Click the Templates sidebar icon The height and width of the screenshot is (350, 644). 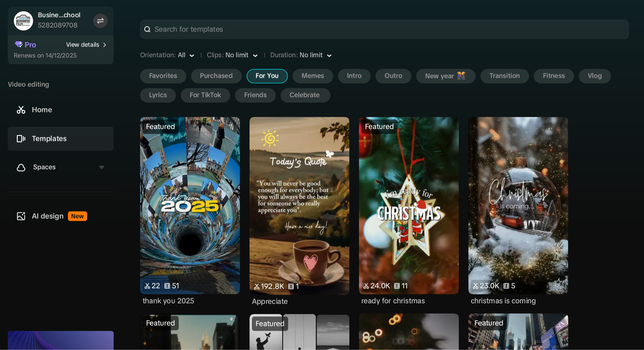[21, 138]
